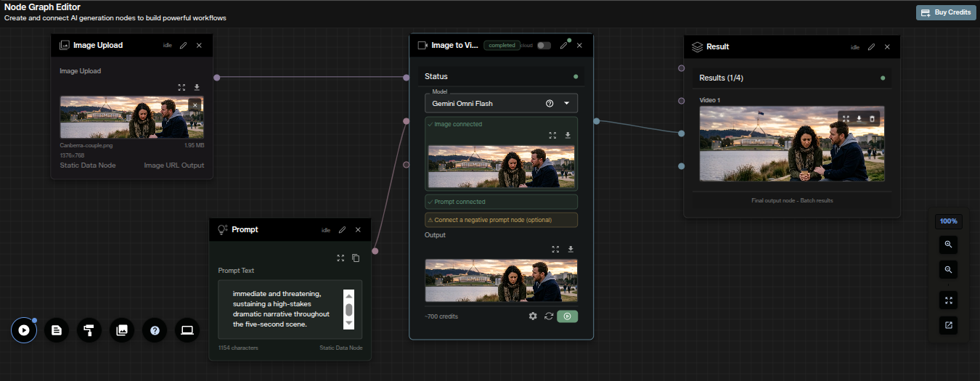
Task: Fullscreen the Output video preview
Action: pos(555,249)
